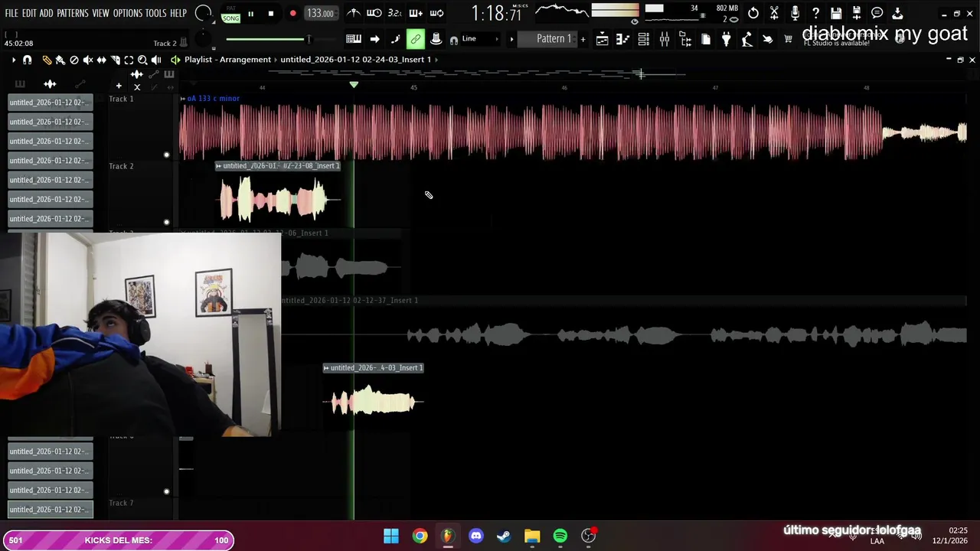Image resolution: width=980 pixels, height=551 pixels.
Task: Click the song position slider handle
Action: pos(309,39)
